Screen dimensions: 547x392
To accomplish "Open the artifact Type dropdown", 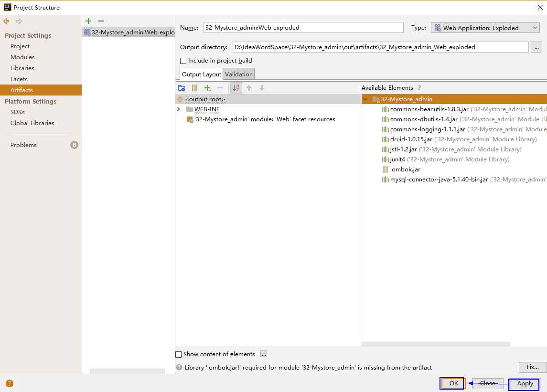I will 485,28.
